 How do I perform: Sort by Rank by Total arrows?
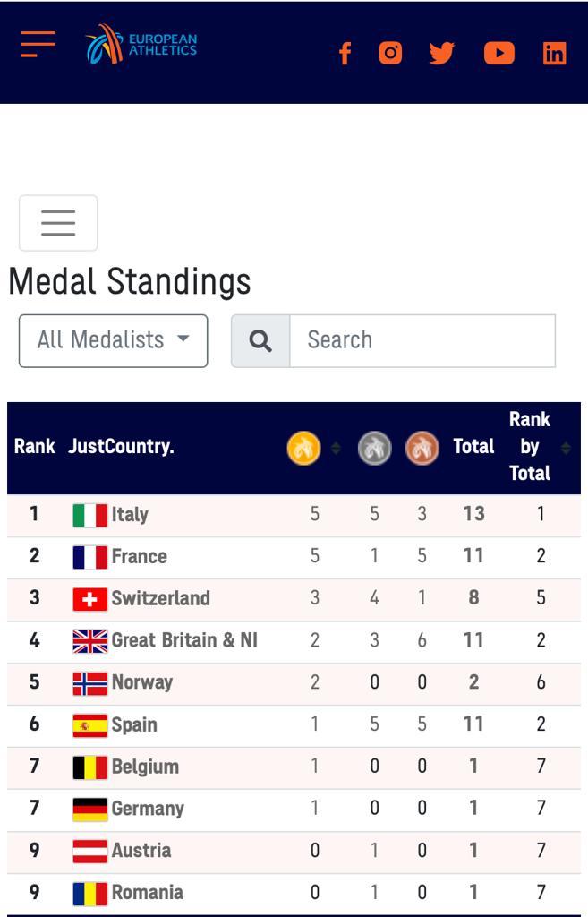[566, 448]
